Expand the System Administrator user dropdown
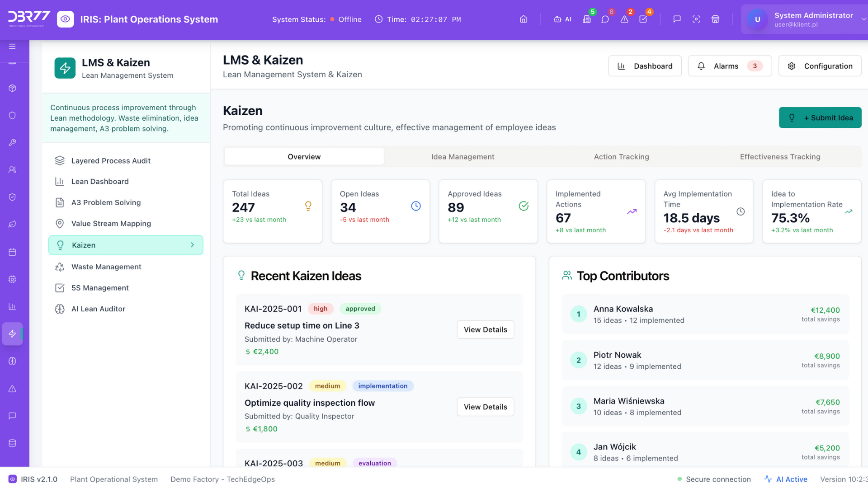868x488 pixels. pos(863,19)
